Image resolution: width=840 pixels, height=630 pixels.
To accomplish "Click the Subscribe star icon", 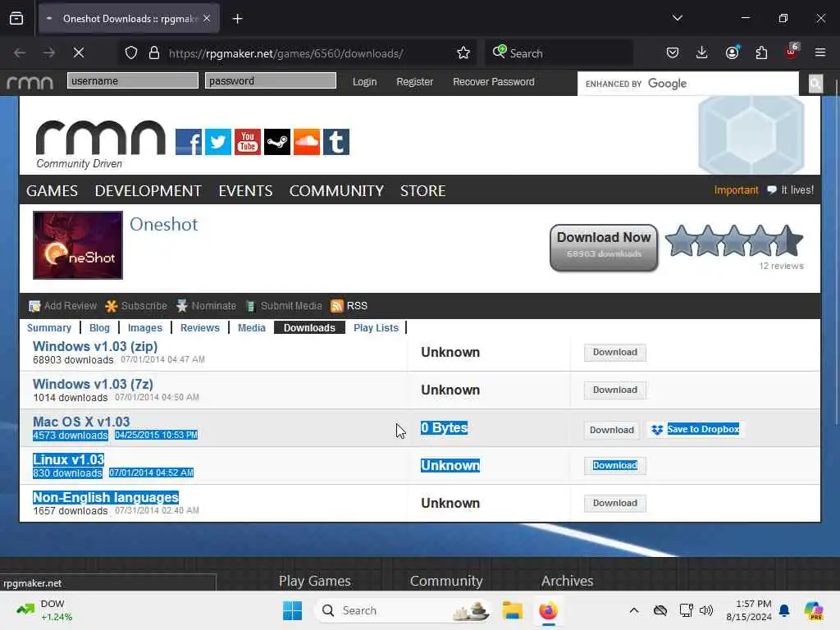I will point(112,307).
